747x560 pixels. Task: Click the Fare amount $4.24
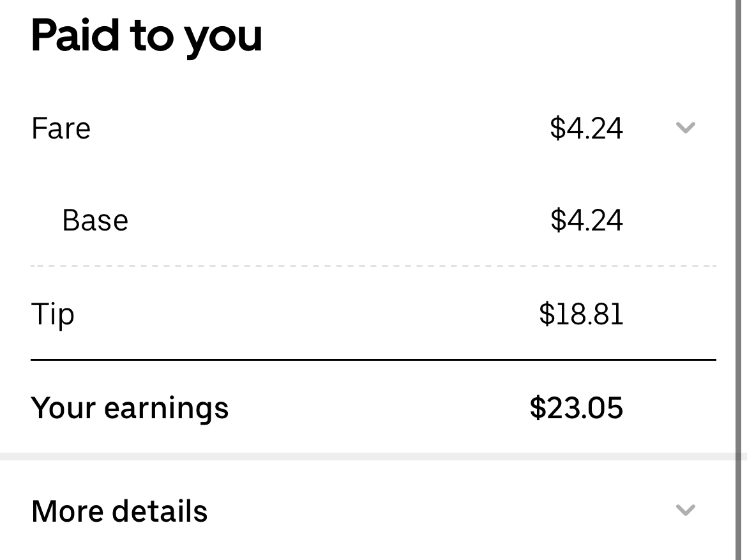[x=586, y=128]
